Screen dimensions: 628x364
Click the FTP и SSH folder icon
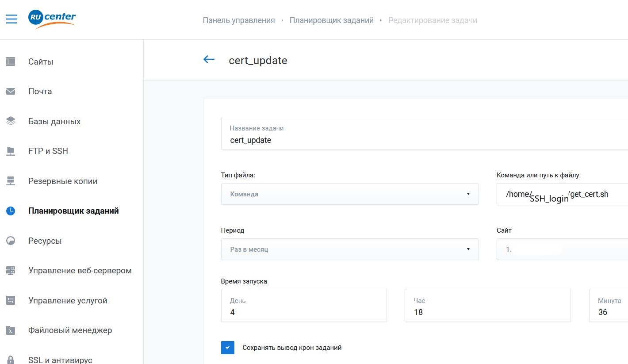coord(11,151)
